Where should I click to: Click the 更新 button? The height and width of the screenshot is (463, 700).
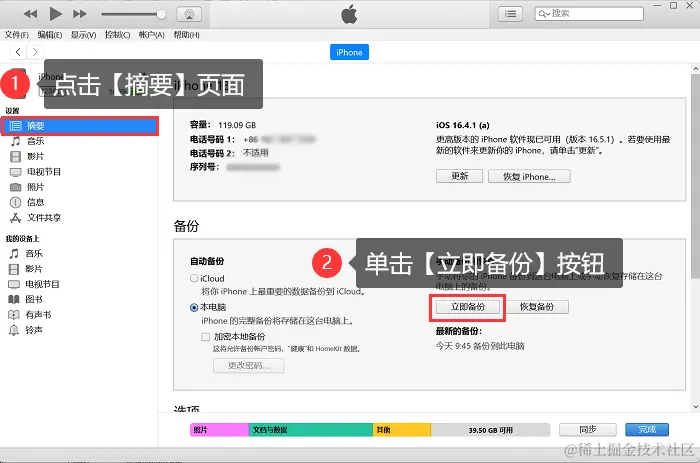pos(459,176)
